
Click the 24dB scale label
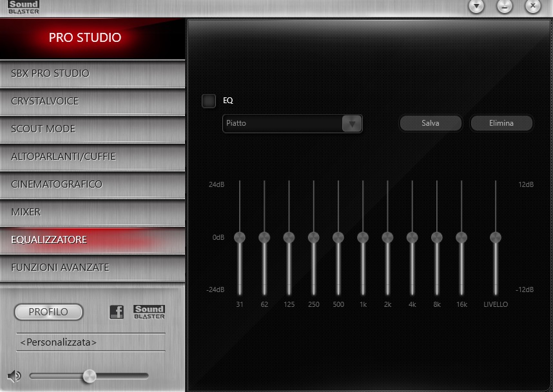point(217,184)
